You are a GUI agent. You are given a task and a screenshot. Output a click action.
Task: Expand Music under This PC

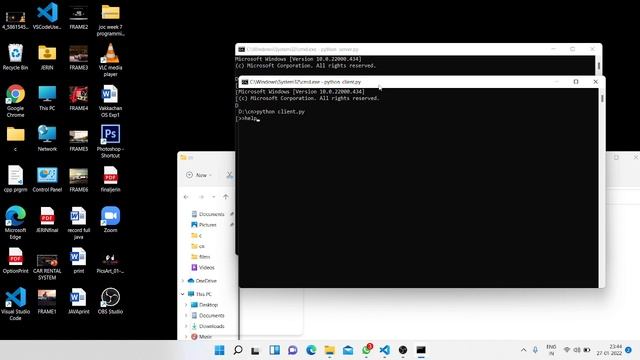(x=186, y=337)
